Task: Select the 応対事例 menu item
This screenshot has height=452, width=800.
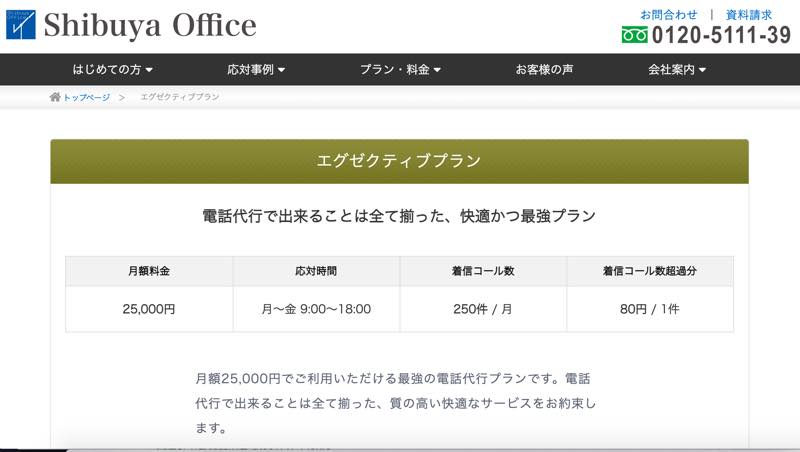Action: [250, 70]
